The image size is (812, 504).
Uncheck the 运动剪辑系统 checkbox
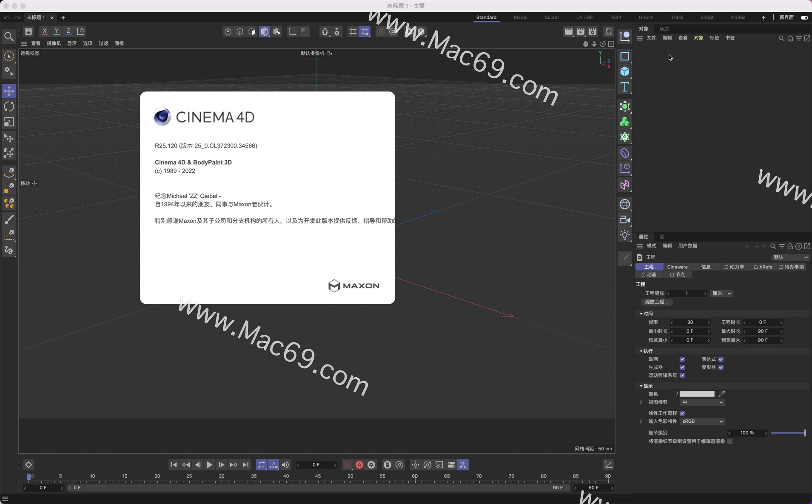682,376
